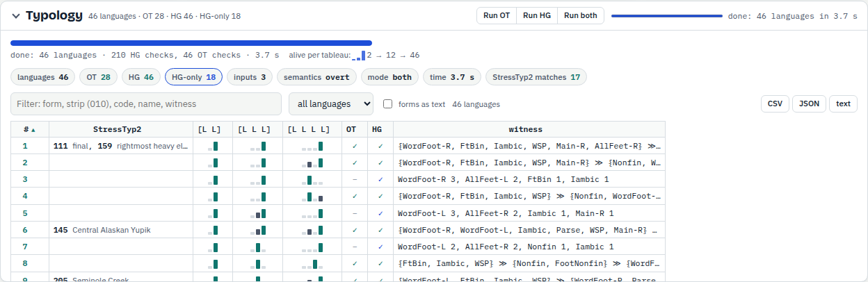
Task: Select the semantics overt chip
Action: click(317, 77)
